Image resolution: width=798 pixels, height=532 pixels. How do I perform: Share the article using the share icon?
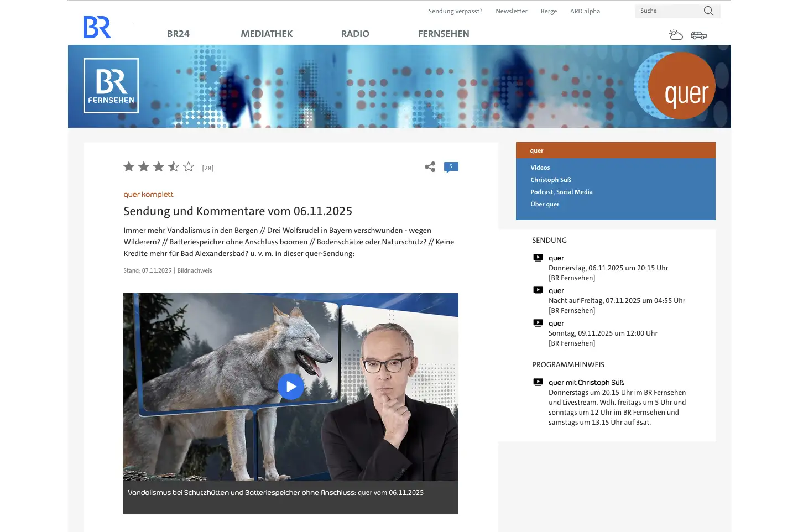(x=430, y=166)
